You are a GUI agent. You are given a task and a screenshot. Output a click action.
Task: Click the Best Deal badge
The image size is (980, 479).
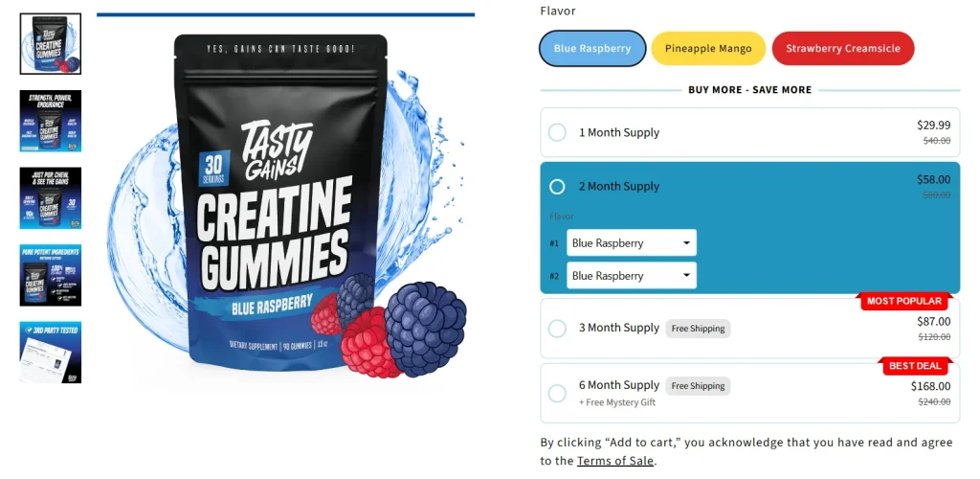coord(915,366)
